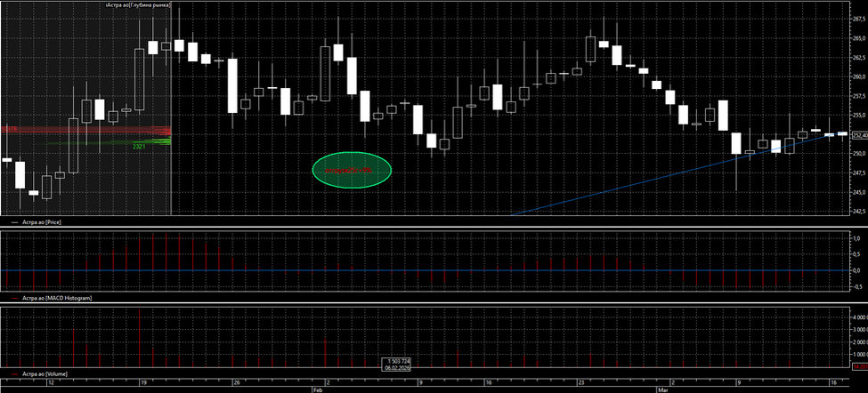This screenshot has width=868, height=393.
Task: Click the volume axis label 4 000 0
Action: click(x=859, y=317)
